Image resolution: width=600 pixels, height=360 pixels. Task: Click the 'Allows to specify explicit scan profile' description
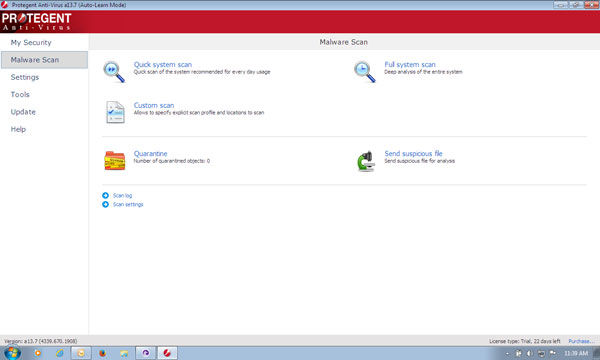click(199, 112)
